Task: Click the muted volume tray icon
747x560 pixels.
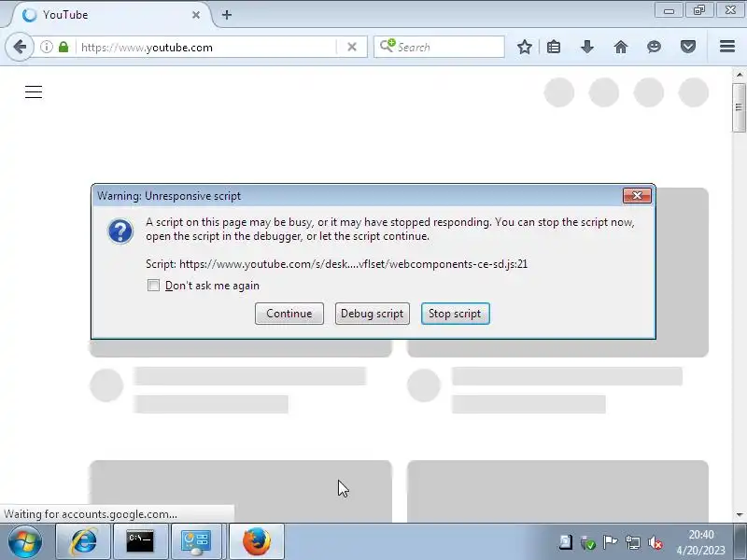Action: pyautogui.click(x=655, y=542)
